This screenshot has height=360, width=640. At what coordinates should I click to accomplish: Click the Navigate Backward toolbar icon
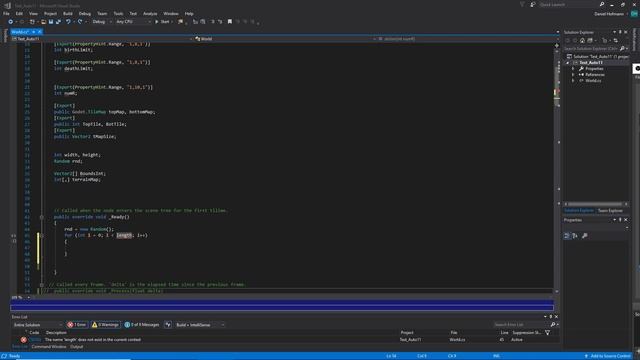pos(11,22)
